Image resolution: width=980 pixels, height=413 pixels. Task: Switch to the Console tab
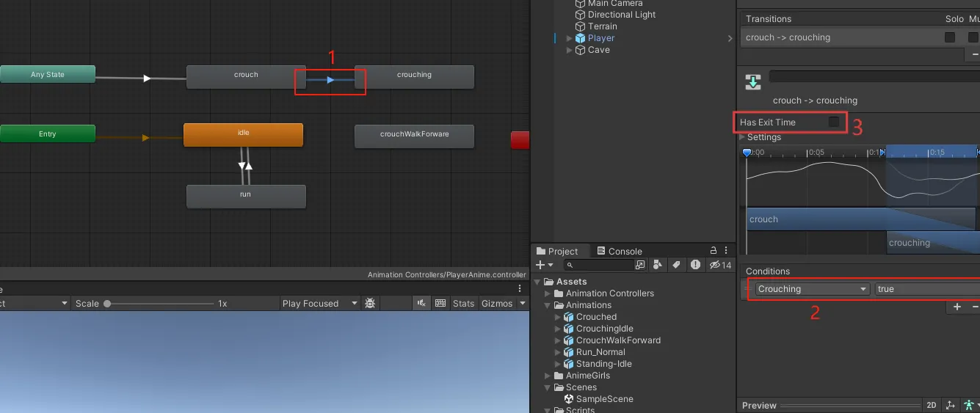pos(620,251)
